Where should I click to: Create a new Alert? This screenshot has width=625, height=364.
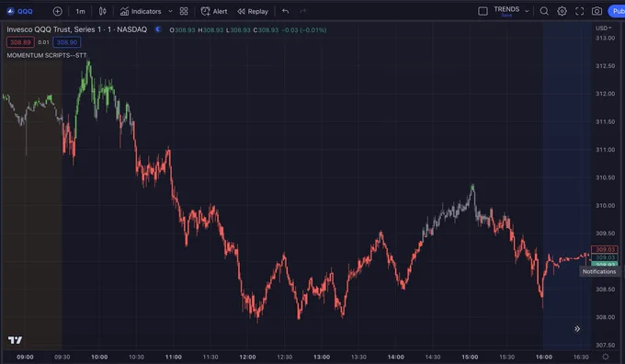point(214,11)
